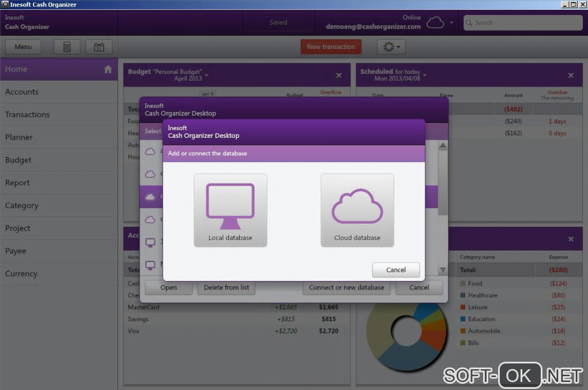Open the calendar icon in toolbar
Image resolution: width=588 pixels, height=390 pixels.
[x=99, y=47]
